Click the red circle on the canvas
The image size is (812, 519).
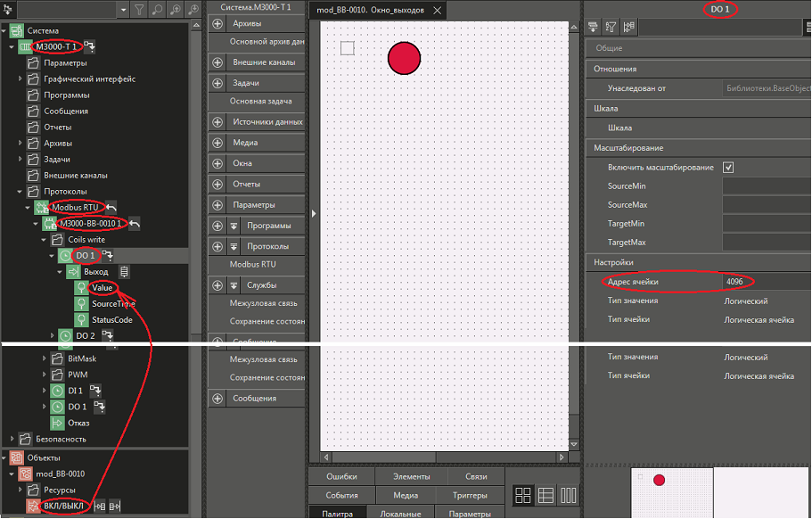404,57
